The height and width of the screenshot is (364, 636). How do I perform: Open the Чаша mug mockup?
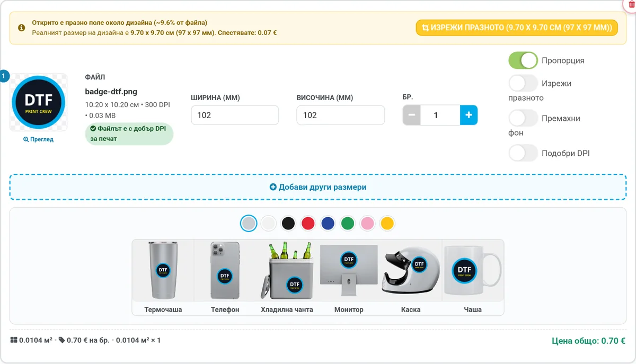[473, 277]
